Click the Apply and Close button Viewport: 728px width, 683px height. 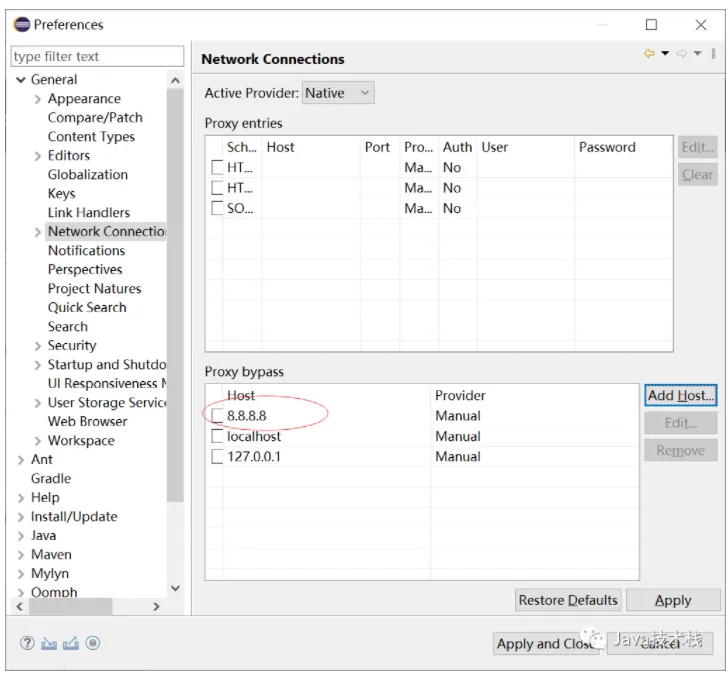[x=548, y=644]
